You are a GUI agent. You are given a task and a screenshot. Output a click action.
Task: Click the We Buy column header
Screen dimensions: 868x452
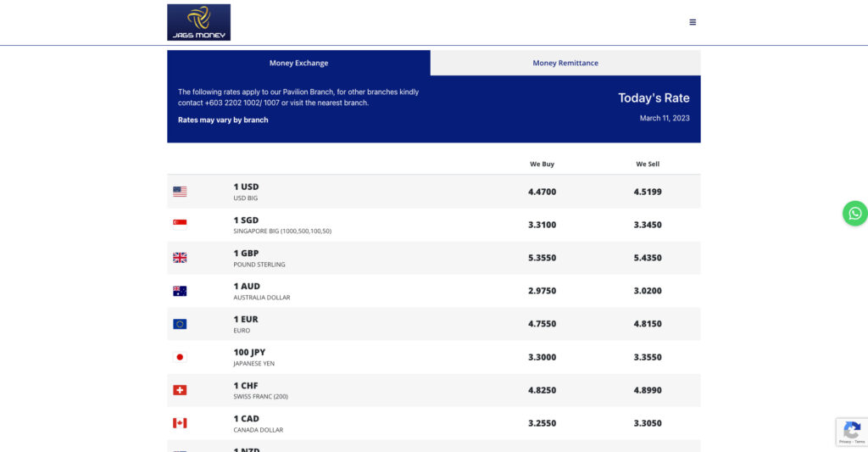coord(542,164)
